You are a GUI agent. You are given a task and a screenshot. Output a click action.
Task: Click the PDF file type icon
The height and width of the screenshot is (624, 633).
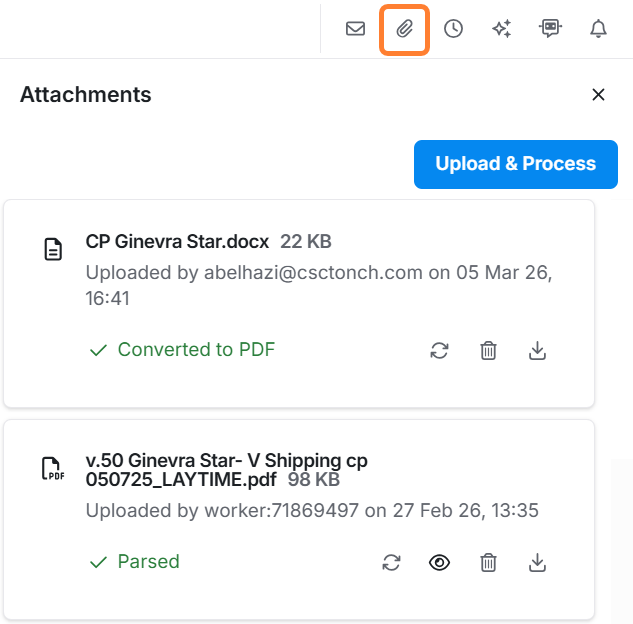tap(53, 468)
